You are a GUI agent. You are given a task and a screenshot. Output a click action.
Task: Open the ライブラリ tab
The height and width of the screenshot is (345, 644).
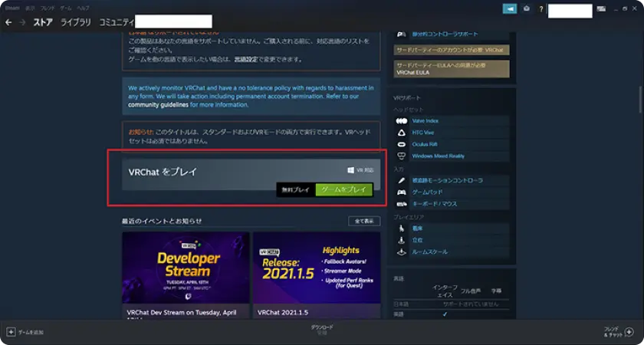click(x=76, y=22)
